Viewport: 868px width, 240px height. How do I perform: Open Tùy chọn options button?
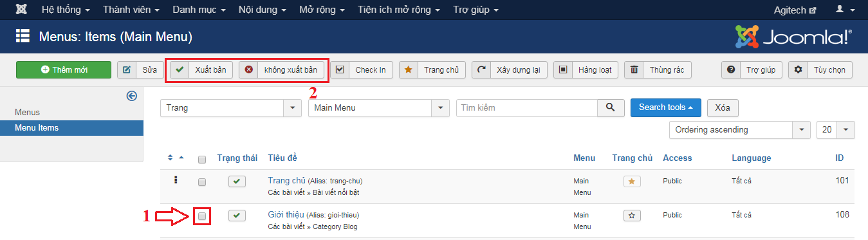820,70
